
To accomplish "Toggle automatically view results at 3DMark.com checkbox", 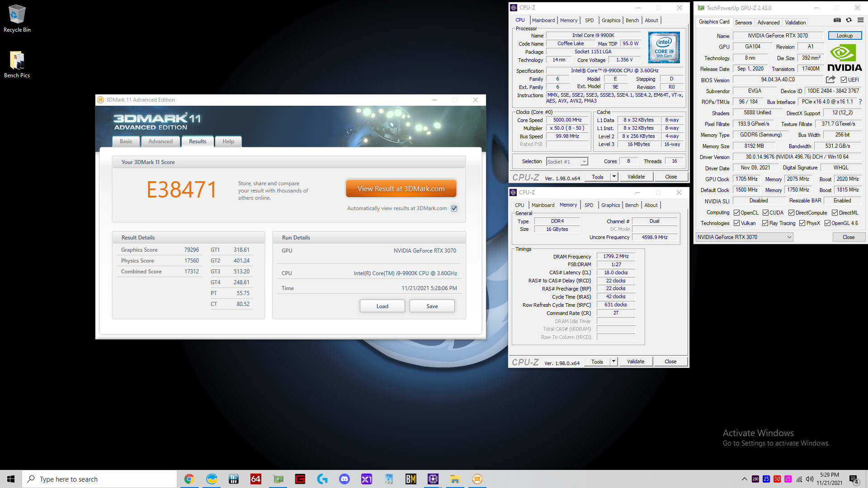I will click(454, 208).
